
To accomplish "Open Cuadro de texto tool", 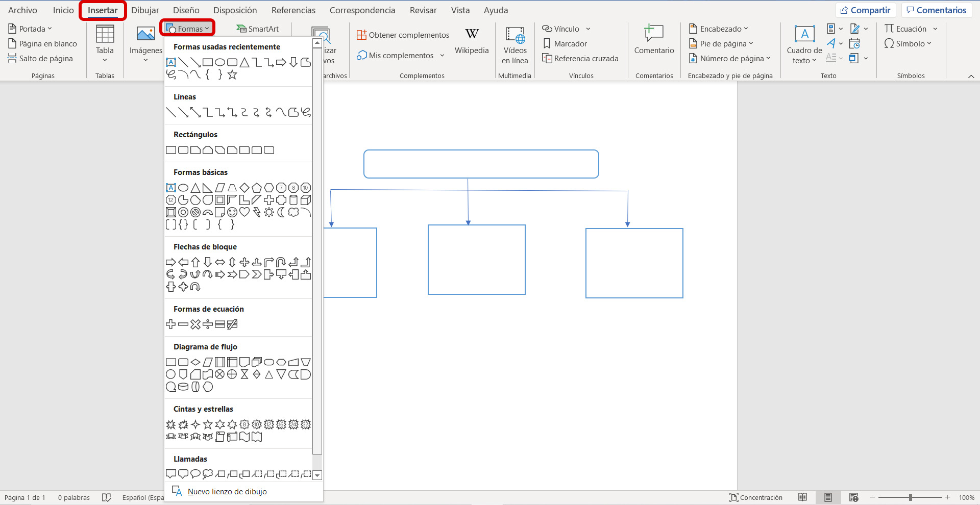I will [x=804, y=45].
